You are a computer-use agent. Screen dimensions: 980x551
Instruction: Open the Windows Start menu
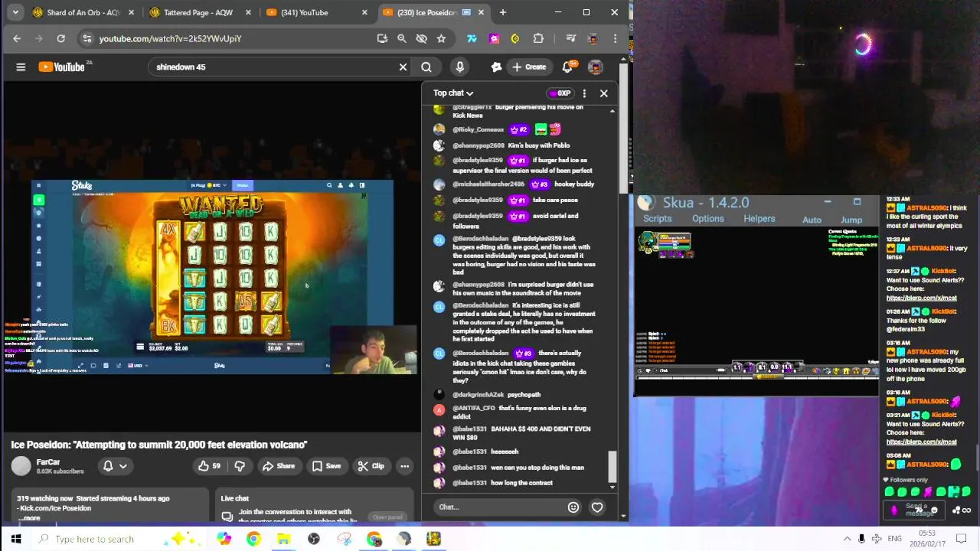coord(15,539)
